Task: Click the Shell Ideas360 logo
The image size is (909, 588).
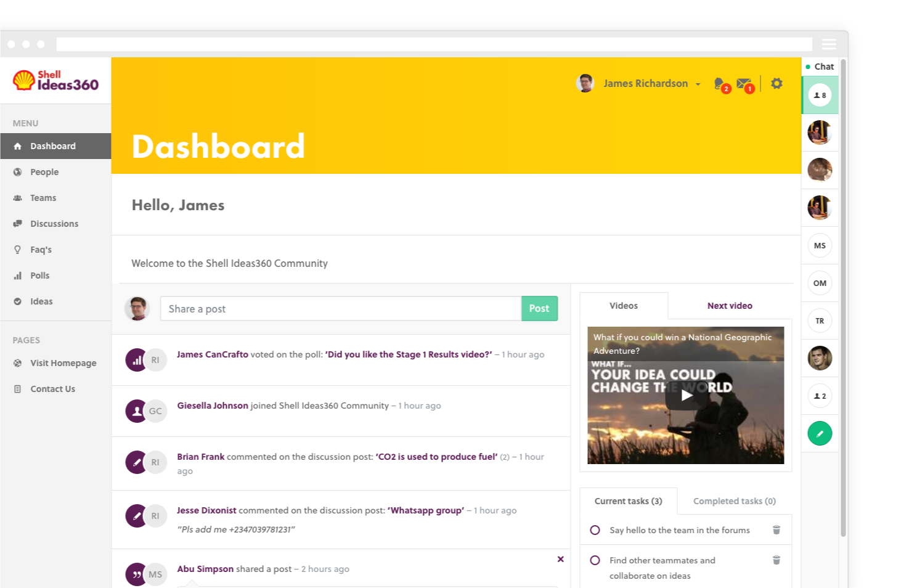Action: pyautogui.click(x=55, y=80)
